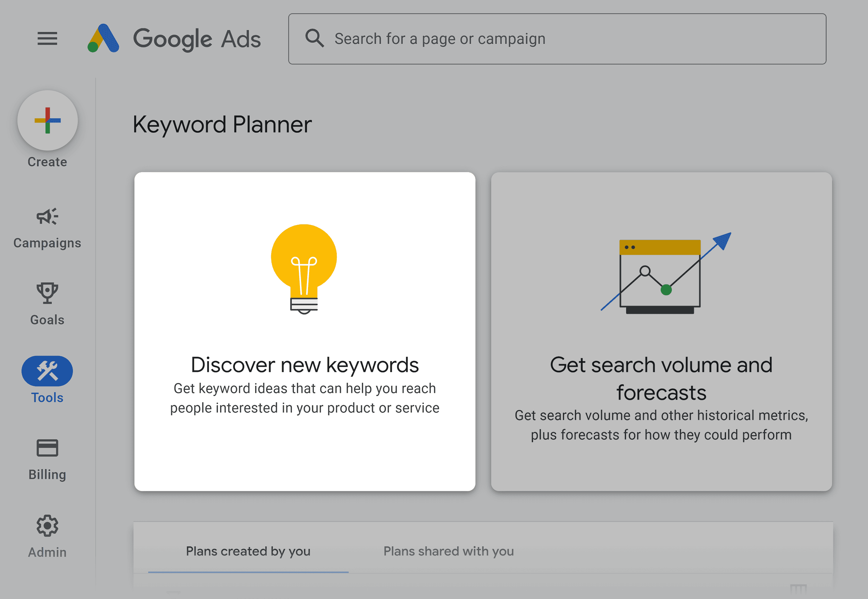Click the Campaigns label text
Screen dimensions: 868x599
47,242
